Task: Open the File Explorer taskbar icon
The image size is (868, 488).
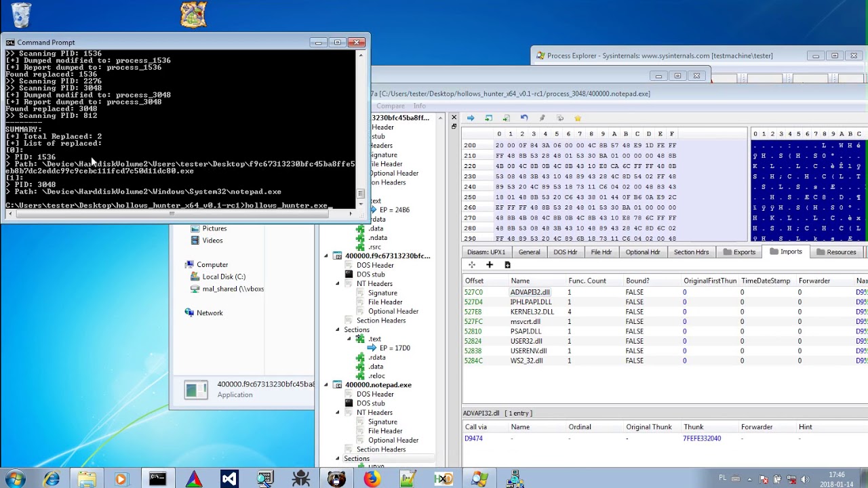Action: click(x=87, y=479)
